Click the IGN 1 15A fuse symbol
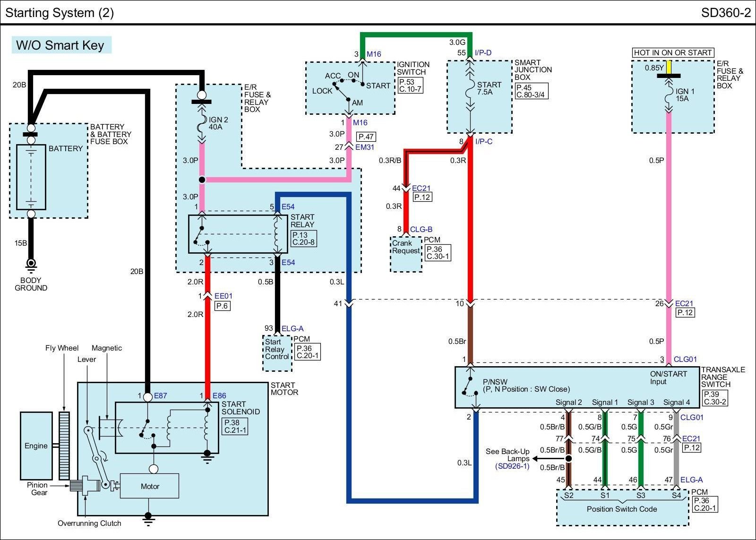 pyautogui.click(x=669, y=95)
